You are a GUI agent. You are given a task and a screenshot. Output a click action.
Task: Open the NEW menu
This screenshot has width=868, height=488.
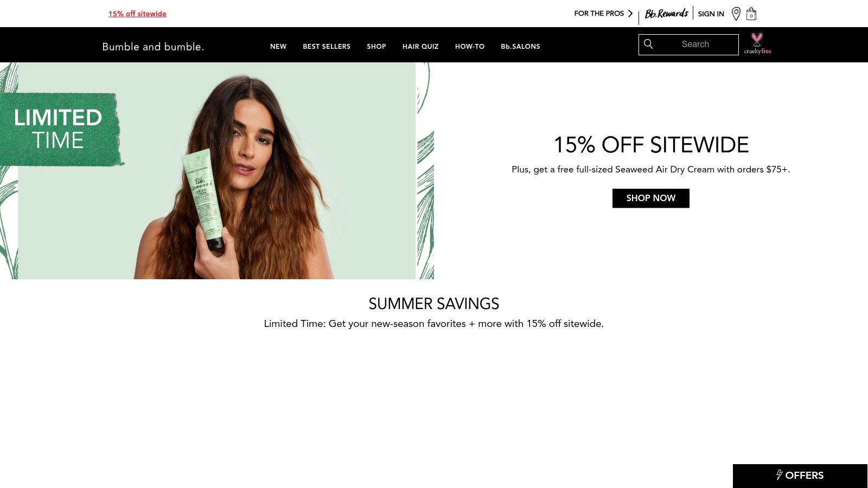tap(278, 47)
